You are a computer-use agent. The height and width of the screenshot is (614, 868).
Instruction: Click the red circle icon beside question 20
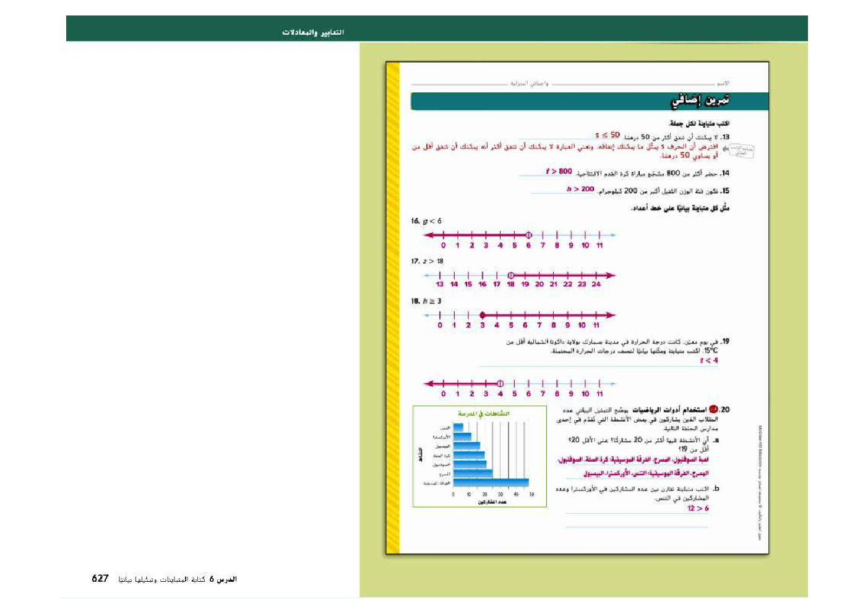pos(713,409)
